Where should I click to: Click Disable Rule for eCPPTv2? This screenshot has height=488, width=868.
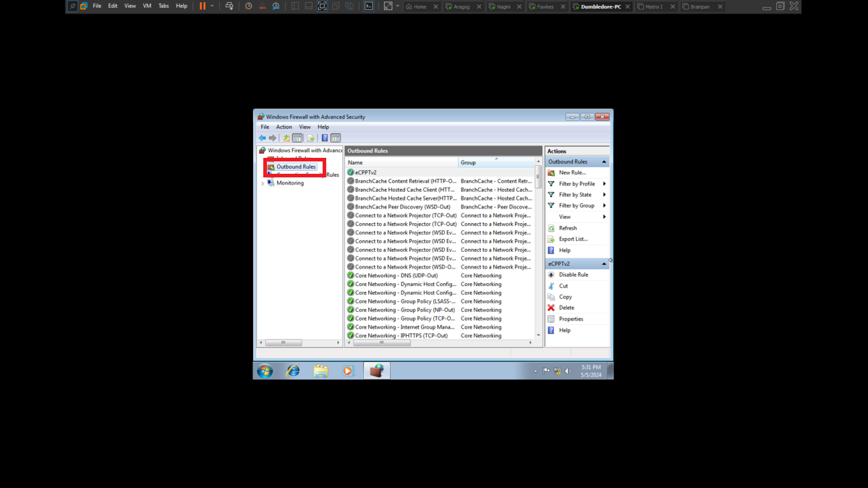click(574, 275)
